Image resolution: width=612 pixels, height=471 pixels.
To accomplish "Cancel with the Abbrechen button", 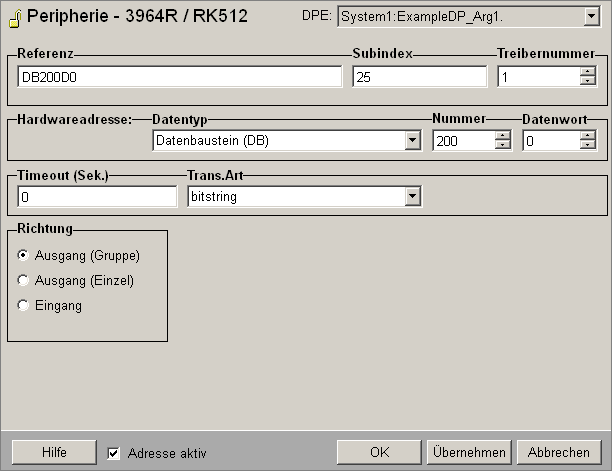I will (559, 452).
